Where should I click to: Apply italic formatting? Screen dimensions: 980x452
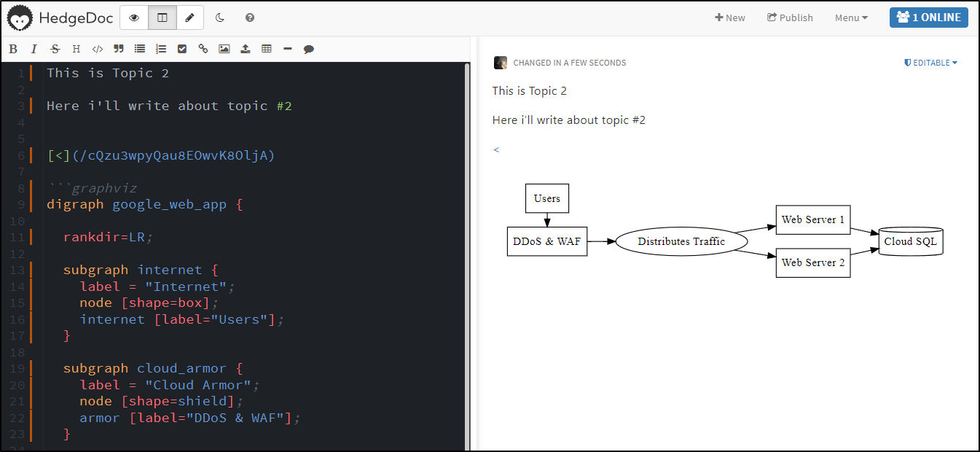pyautogui.click(x=34, y=49)
